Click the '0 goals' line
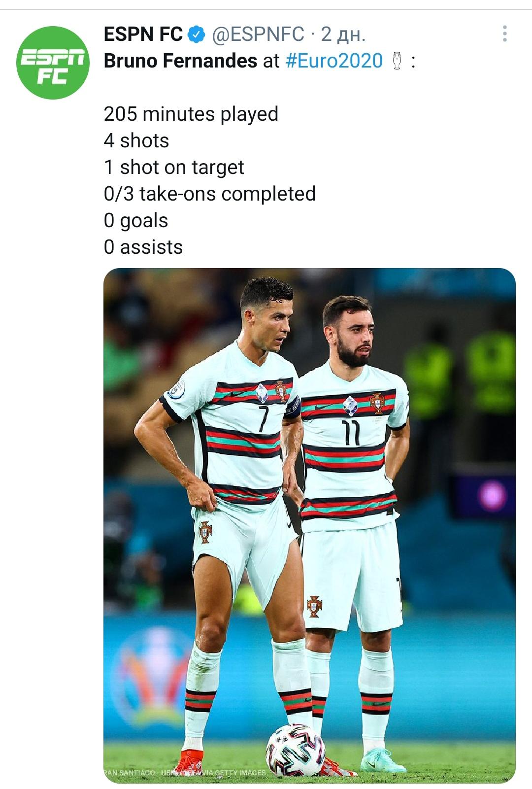 (x=136, y=221)
